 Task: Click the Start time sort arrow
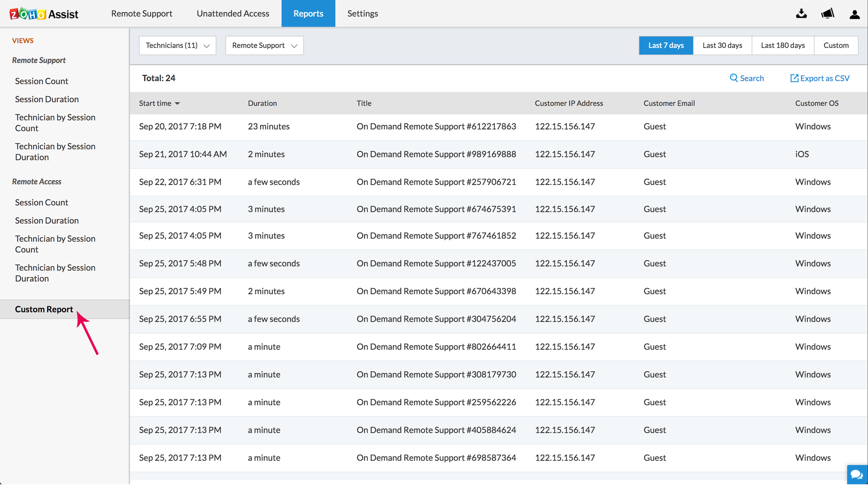click(x=177, y=103)
